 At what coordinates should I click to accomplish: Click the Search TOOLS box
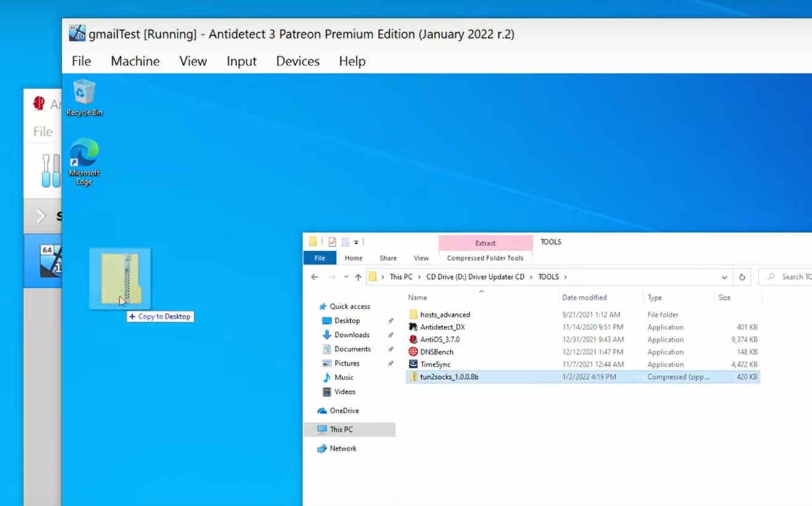pyautogui.click(x=786, y=277)
